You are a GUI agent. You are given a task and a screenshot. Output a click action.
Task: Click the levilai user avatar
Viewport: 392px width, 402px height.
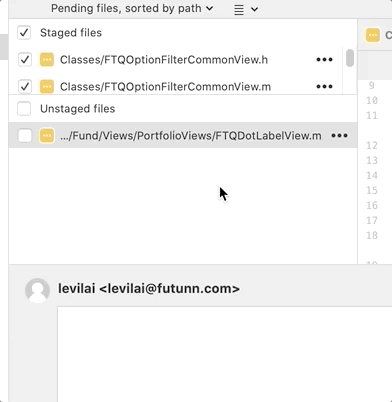click(x=37, y=290)
